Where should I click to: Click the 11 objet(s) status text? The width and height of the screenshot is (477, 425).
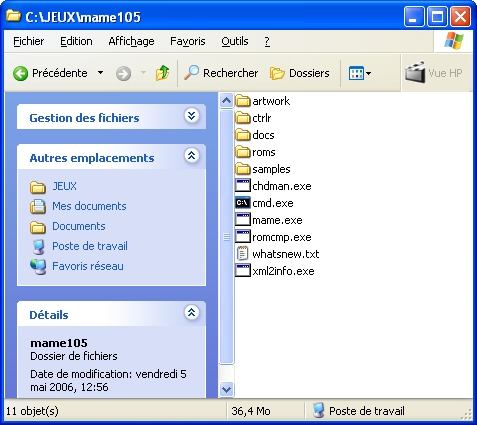[32, 411]
